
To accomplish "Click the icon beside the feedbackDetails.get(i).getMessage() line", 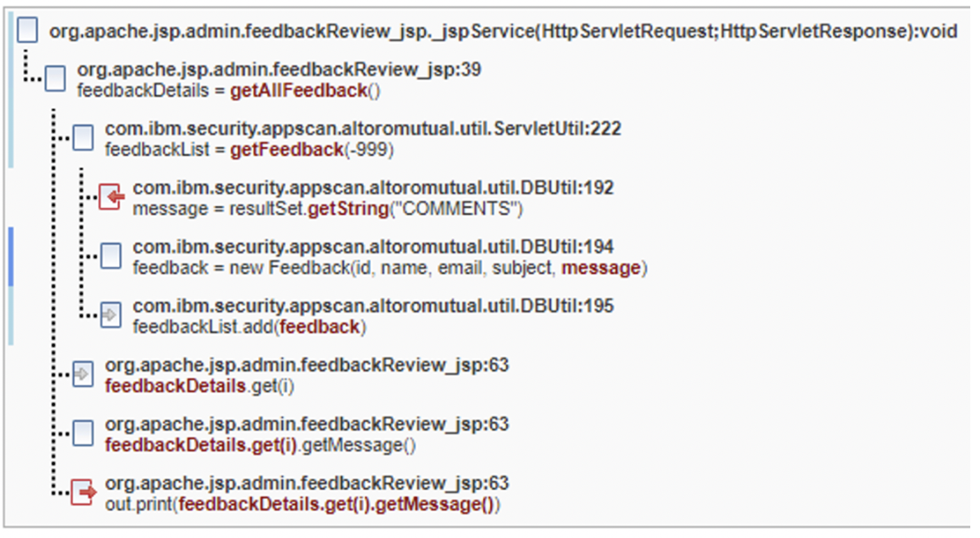I will [x=83, y=434].
